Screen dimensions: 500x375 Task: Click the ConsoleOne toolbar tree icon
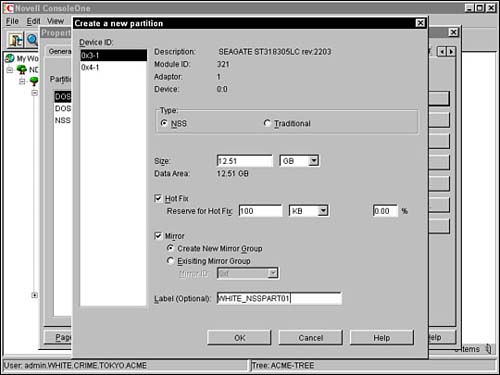pos(16,40)
